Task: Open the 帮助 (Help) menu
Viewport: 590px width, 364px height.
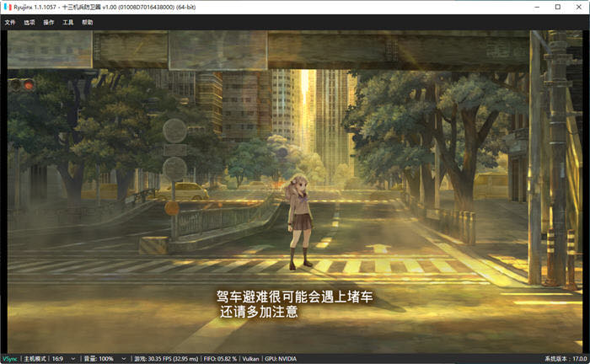Action: [x=88, y=22]
